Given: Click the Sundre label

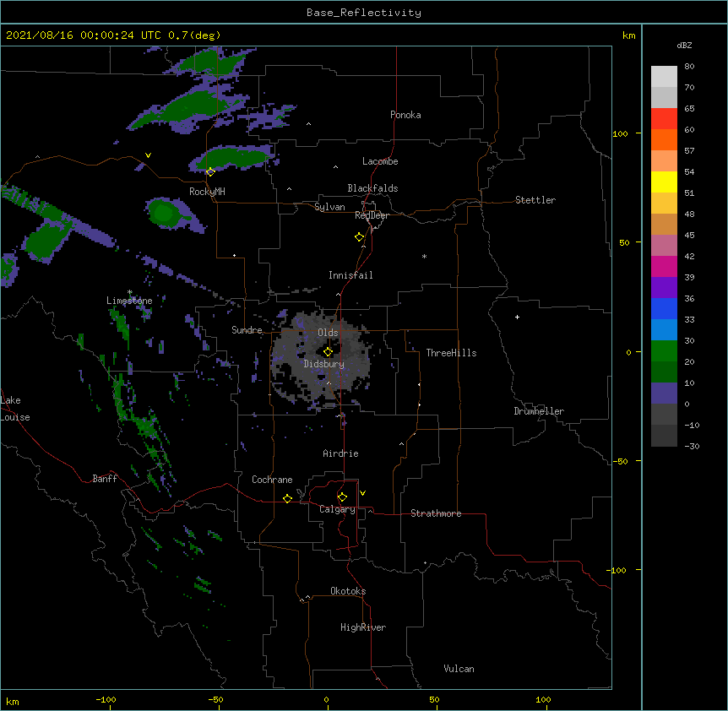Looking at the screenshot, I should pyautogui.click(x=247, y=330).
